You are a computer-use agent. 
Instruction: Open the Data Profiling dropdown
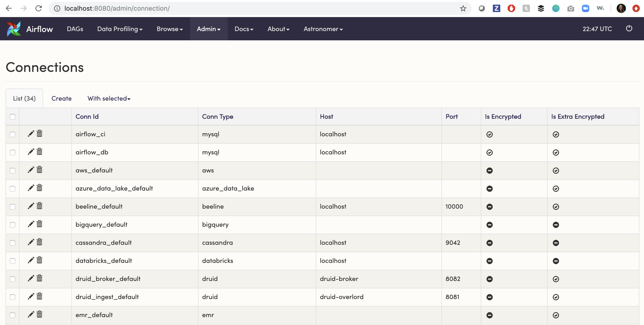120,29
